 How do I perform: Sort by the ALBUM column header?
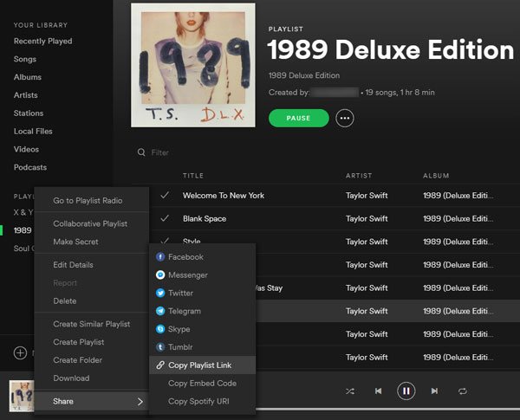436,176
